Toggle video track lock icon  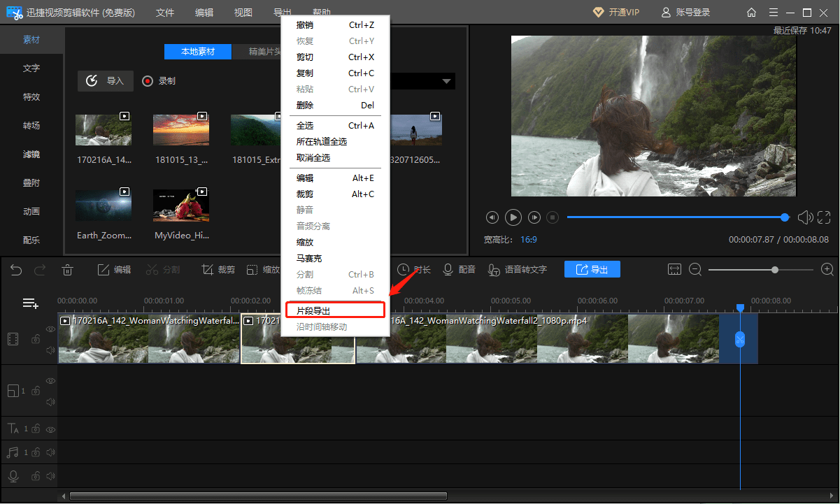click(x=35, y=340)
